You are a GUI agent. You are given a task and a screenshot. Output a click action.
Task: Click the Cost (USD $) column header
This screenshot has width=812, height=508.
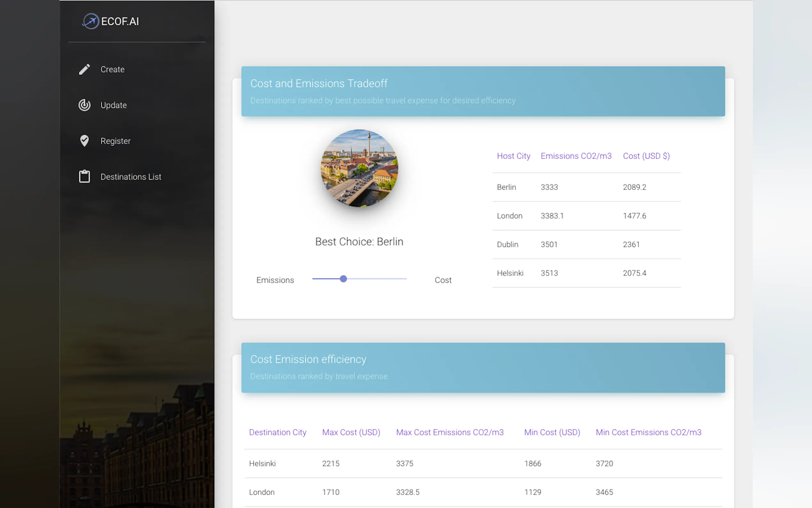click(646, 156)
